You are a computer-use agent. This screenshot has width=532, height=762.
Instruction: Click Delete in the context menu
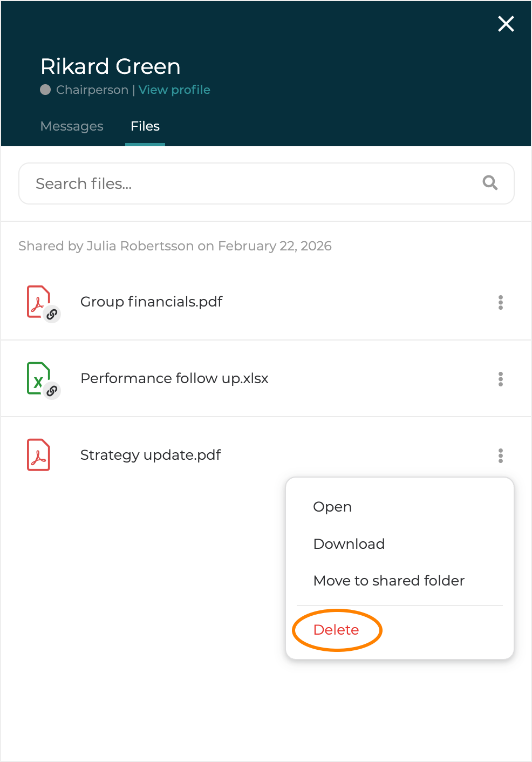click(336, 630)
